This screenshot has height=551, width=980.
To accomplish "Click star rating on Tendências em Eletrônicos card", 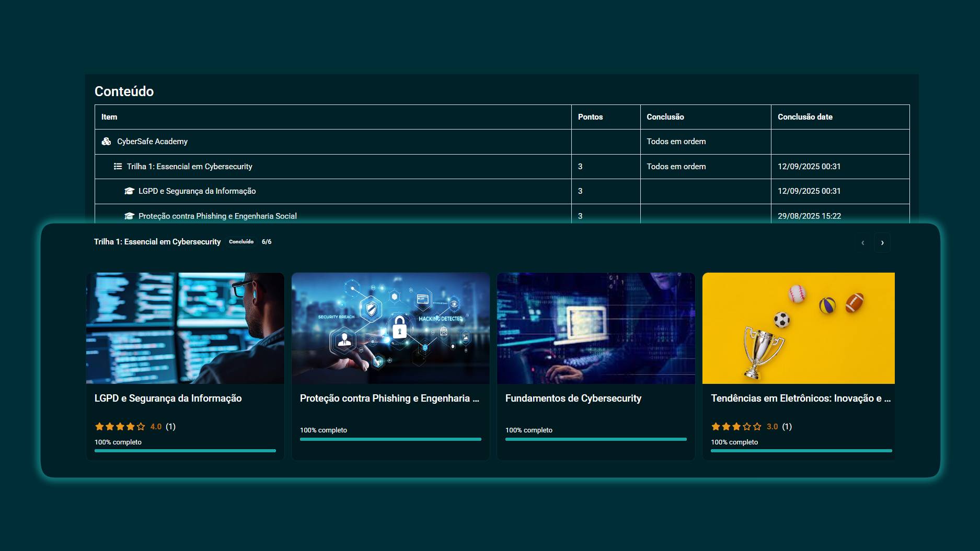I will point(736,427).
